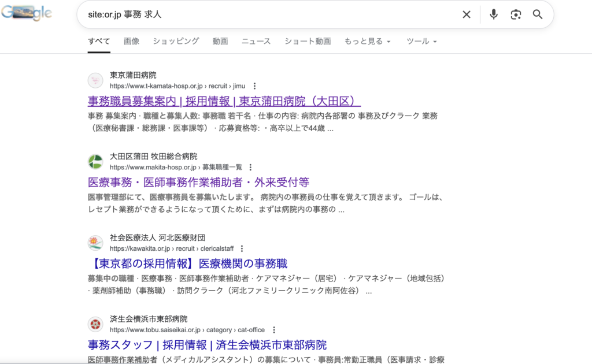Clear the search box with X icon
The width and height of the screenshot is (592, 364).
pyautogui.click(x=467, y=14)
